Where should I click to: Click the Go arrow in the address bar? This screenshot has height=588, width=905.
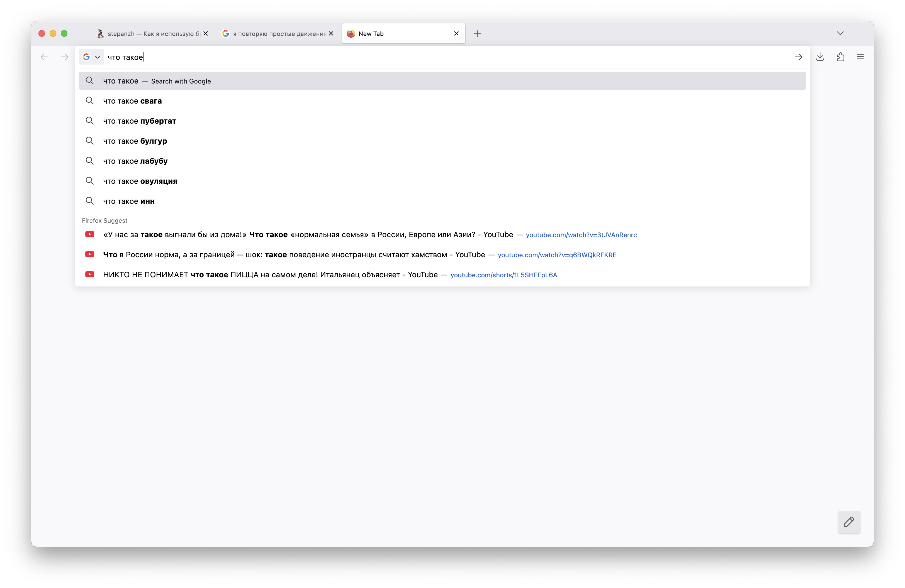798,57
